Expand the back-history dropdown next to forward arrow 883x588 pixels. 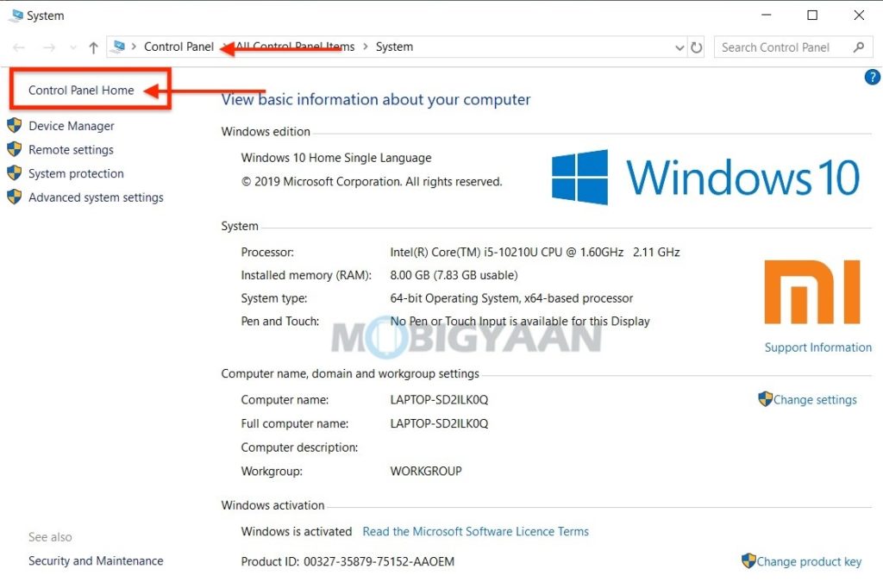(x=73, y=47)
